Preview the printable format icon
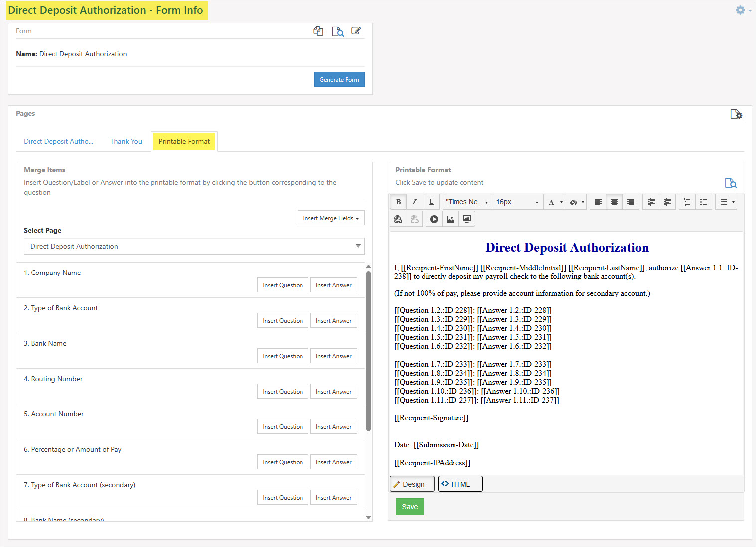This screenshot has width=756, height=547. coord(731,183)
